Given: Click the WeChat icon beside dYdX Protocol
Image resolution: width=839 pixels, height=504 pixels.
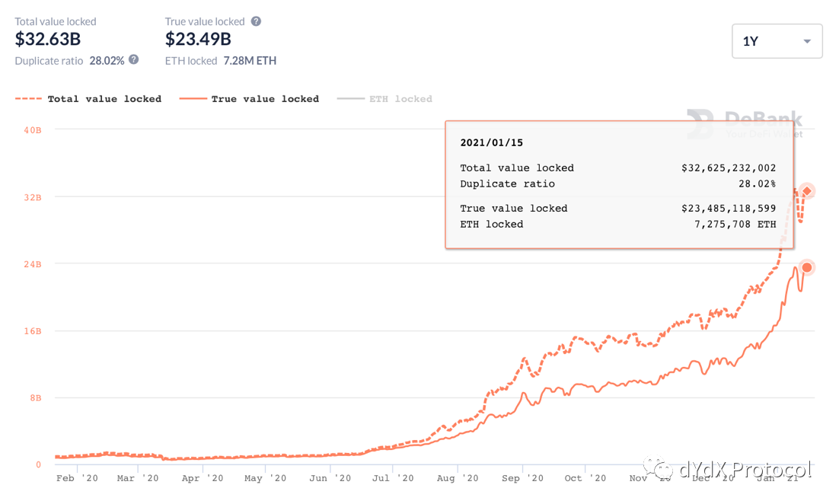Looking at the screenshot, I should [655, 467].
